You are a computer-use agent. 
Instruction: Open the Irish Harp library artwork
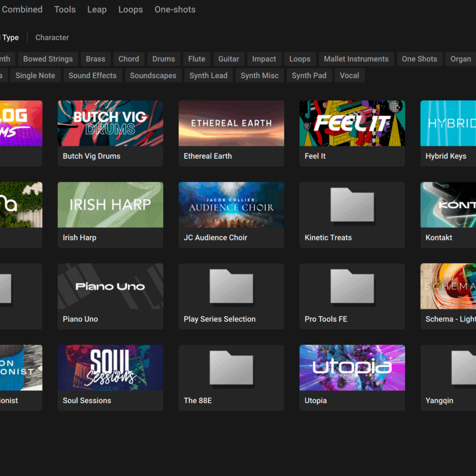[x=111, y=205]
